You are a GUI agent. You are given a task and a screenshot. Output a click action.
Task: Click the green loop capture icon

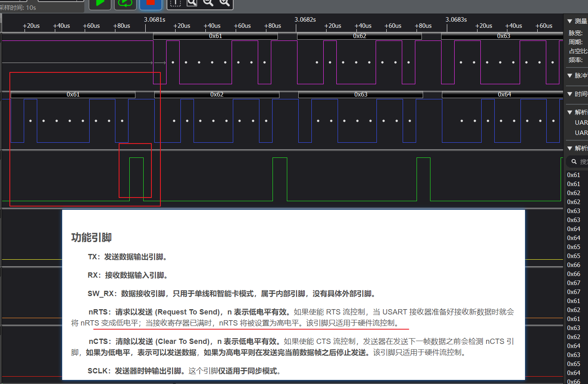click(x=125, y=3)
